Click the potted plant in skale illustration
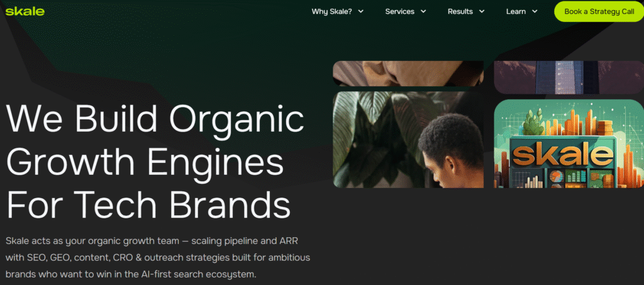This screenshot has width=644, height=285. (x=533, y=123)
